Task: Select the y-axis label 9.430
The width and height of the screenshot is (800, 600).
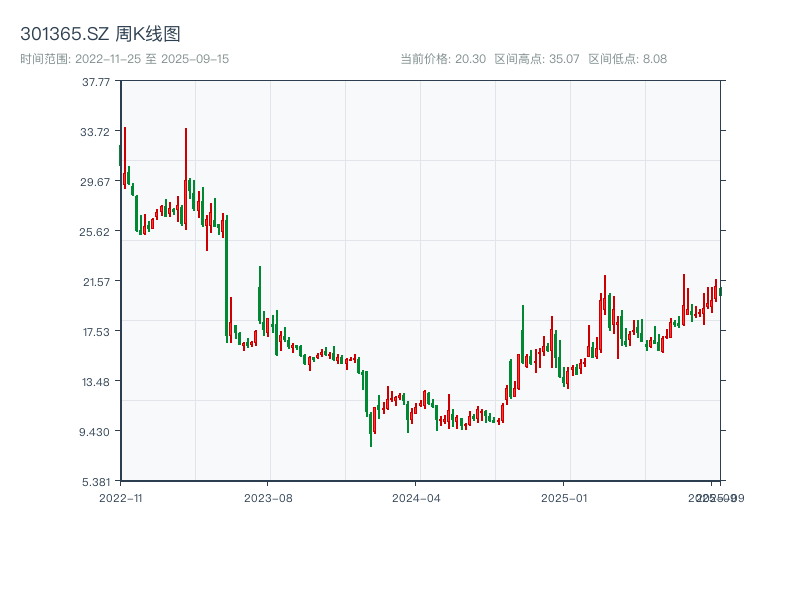Action: [x=94, y=432]
